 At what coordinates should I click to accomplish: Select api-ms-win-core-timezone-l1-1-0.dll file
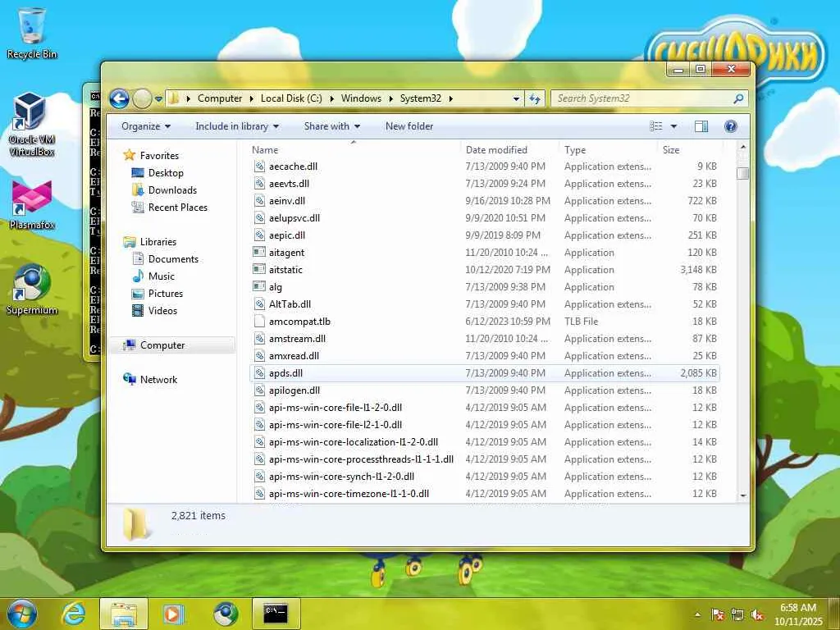pyautogui.click(x=349, y=494)
